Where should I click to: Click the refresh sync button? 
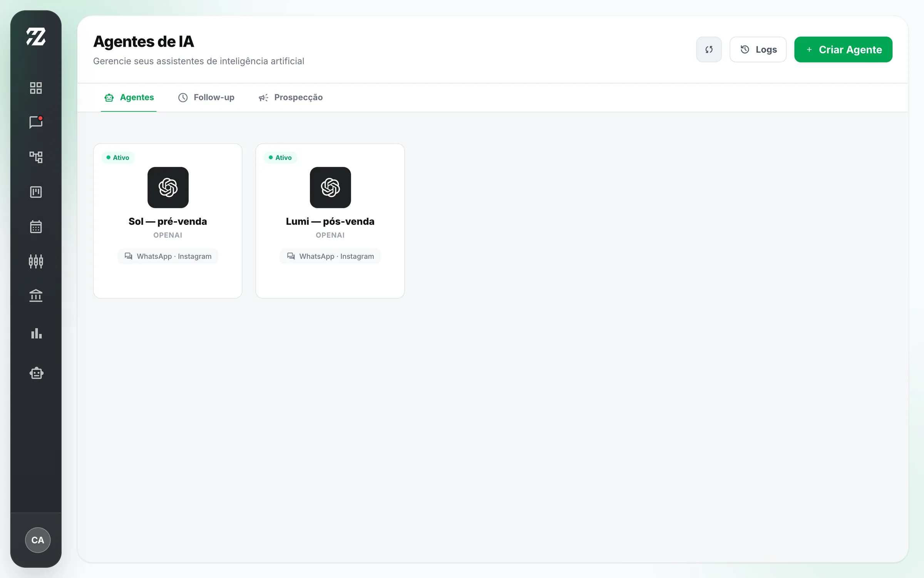(x=709, y=49)
